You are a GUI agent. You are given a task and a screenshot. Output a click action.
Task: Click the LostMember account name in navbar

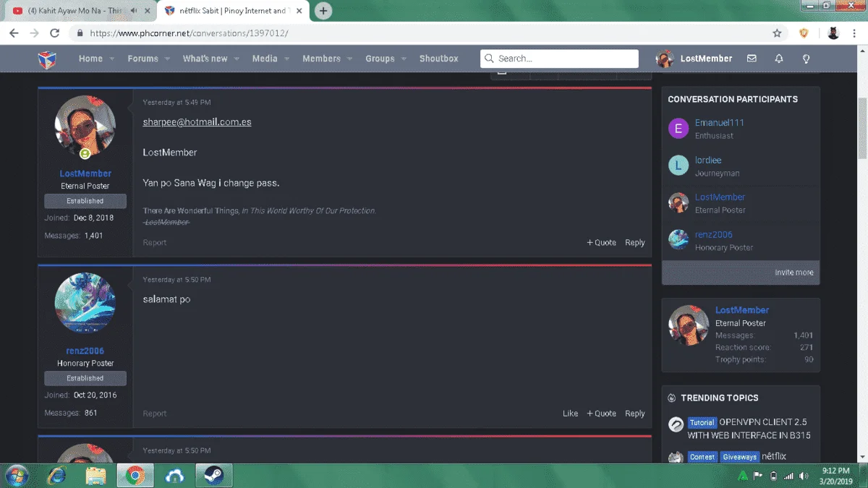click(x=706, y=59)
